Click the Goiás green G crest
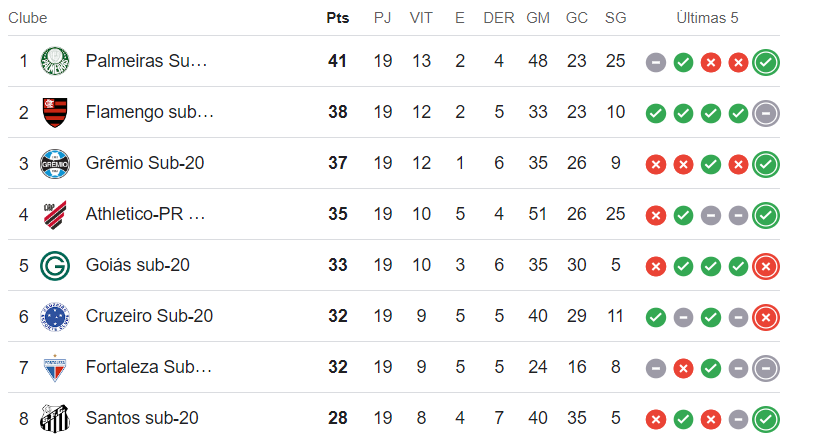The image size is (816, 436). pos(54,266)
